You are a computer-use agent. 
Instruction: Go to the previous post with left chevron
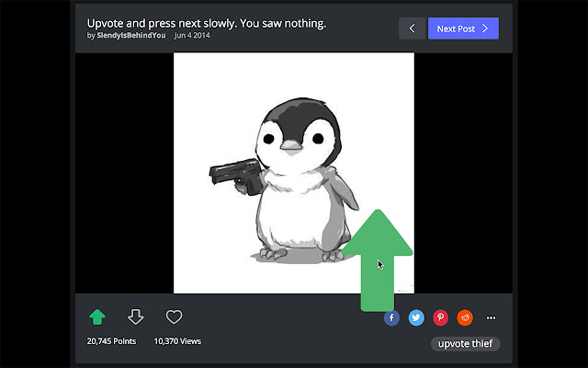click(x=412, y=29)
